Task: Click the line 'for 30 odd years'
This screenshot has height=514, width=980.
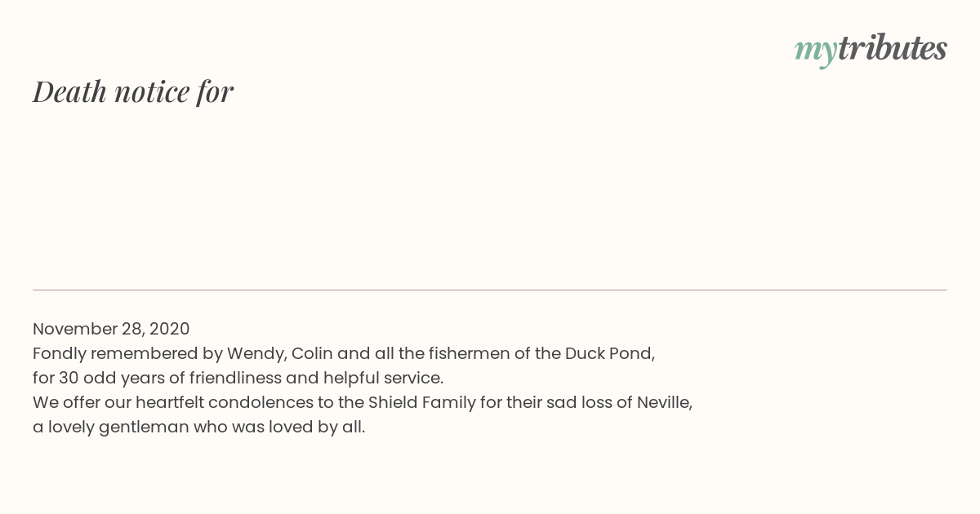Action: point(238,378)
